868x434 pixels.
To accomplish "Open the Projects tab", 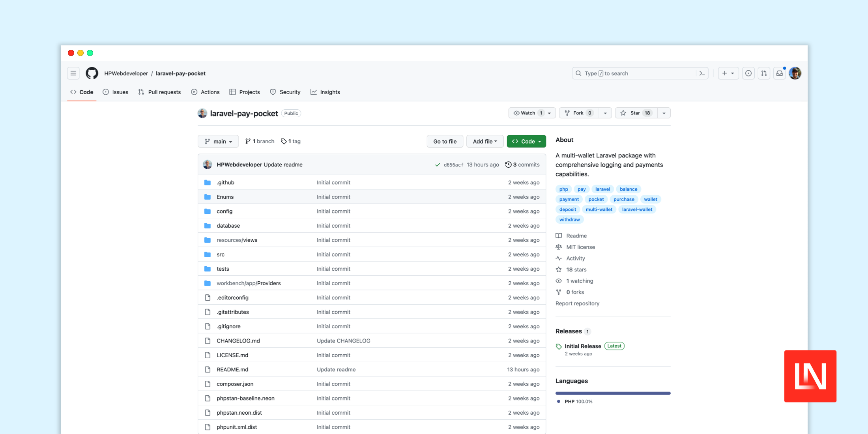I will (245, 92).
